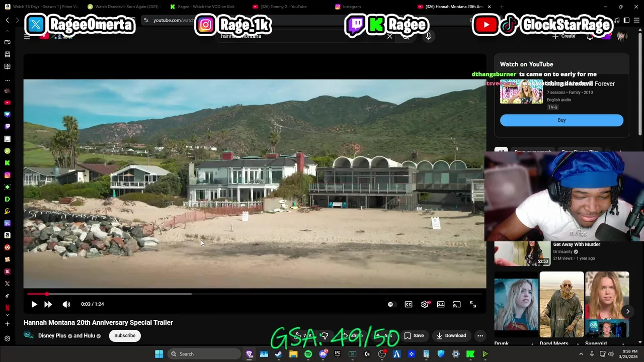Open YouTube in the browser sidebar
Image resolution: width=644 pixels, height=362 pixels.
point(7,103)
